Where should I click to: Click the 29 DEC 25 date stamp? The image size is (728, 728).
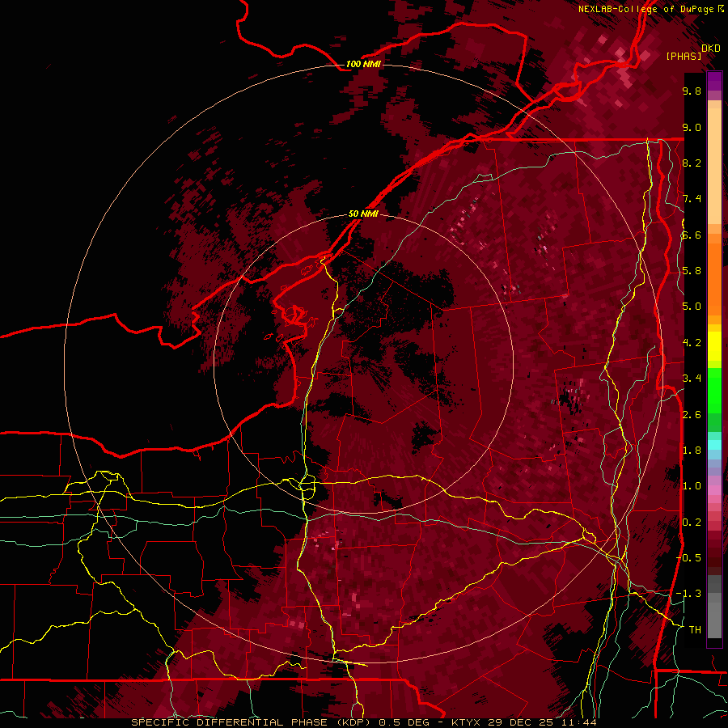(518, 722)
